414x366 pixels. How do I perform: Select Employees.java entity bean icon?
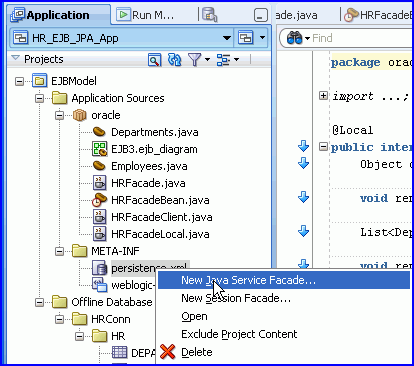pyautogui.click(x=99, y=166)
